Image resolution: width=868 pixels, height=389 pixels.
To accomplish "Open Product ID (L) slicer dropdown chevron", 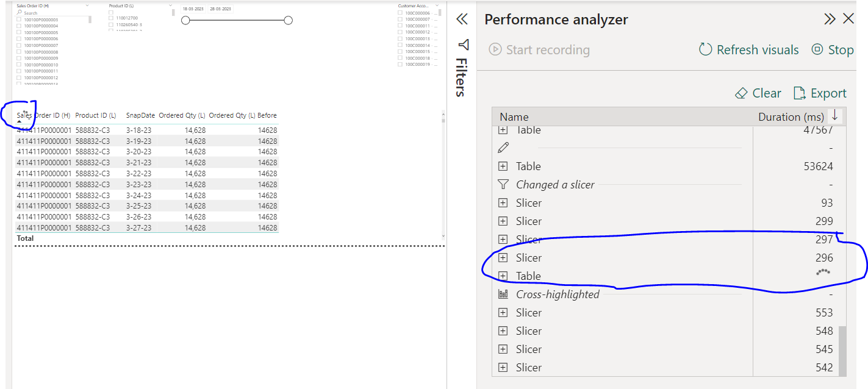I will click(x=170, y=5).
